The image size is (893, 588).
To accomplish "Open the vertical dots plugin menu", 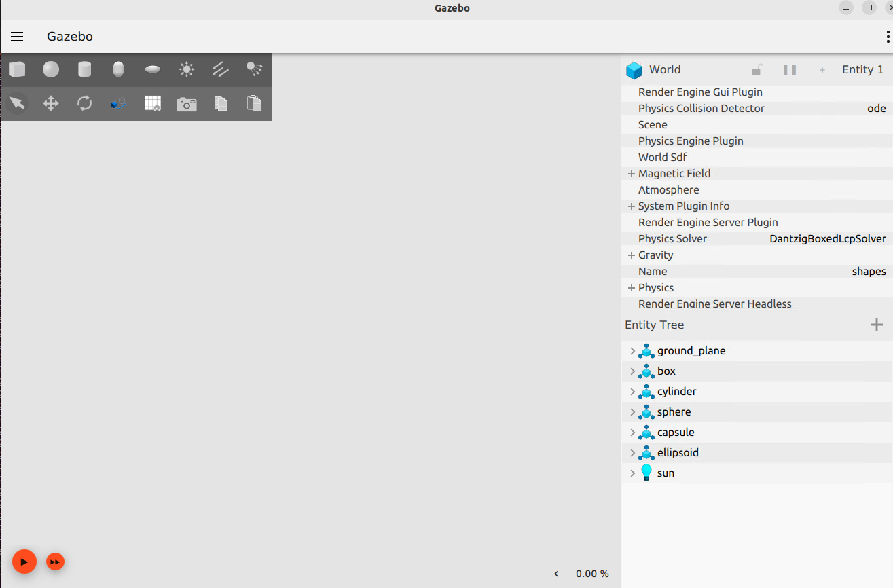I will (888, 37).
